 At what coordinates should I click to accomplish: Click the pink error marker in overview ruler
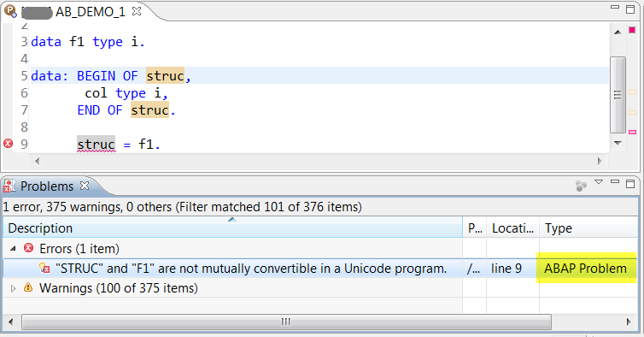point(633,132)
